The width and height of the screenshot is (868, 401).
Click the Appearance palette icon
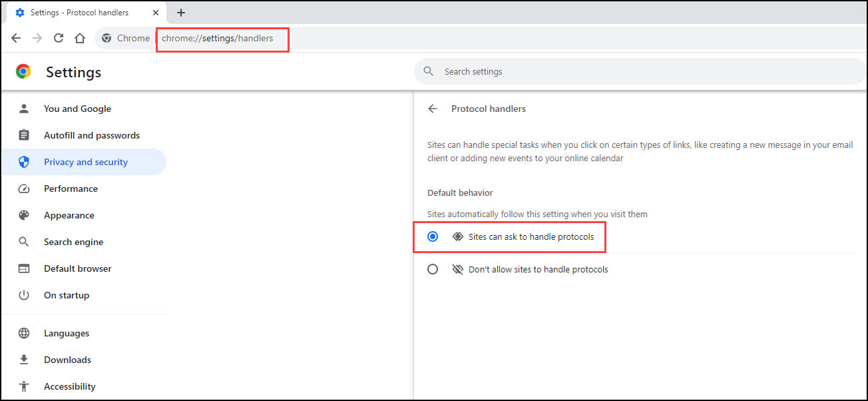[24, 215]
